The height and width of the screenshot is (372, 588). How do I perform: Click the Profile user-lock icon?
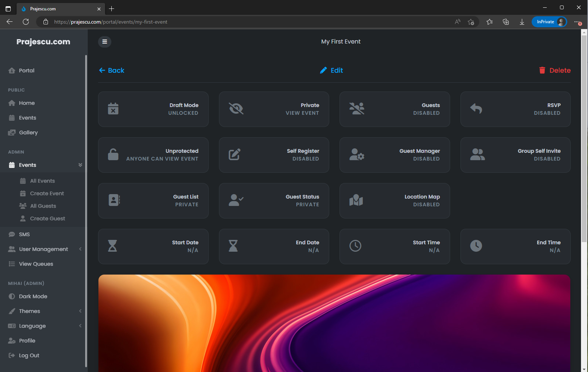pyautogui.click(x=12, y=341)
